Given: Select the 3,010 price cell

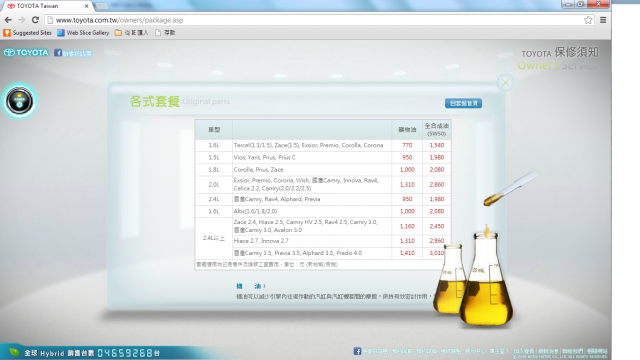Looking at the screenshot, I should point(436,253).
